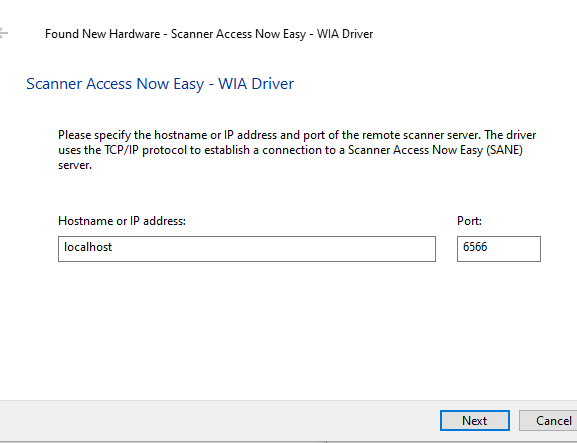Click the 'Hostname or IP address:' label
This screenshot has width=577, height=443.
click(x=122, y=221)
